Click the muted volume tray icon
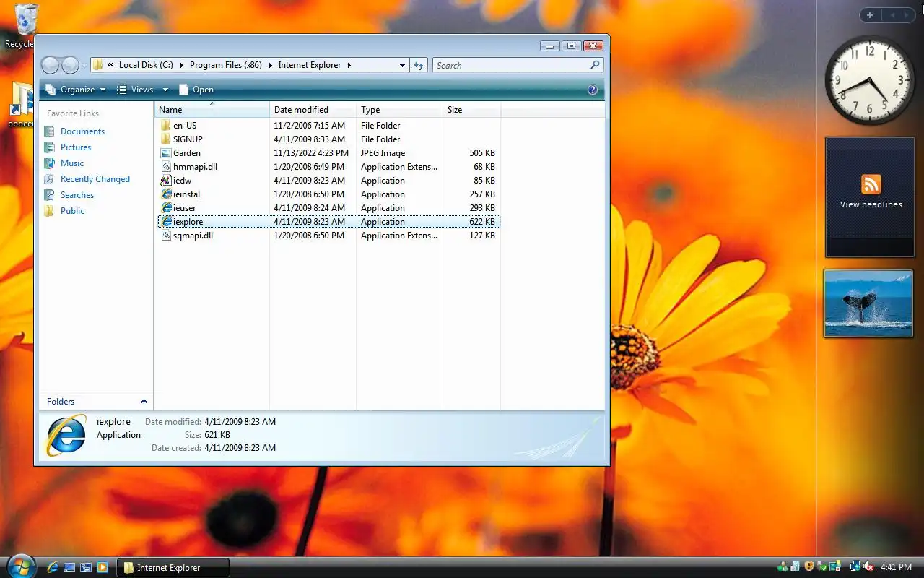The height and width of the screenshot is (578, 924). pyautogui.click(x=869, y=567)
